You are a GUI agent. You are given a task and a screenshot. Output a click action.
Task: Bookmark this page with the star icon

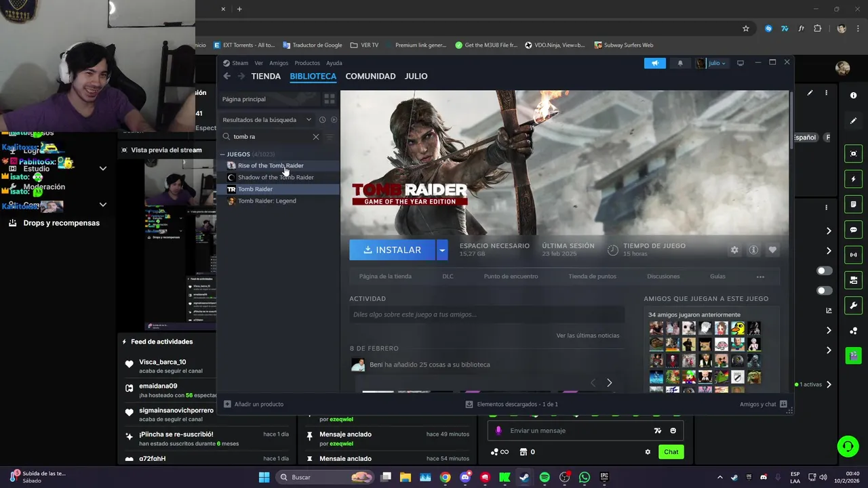click(746, 28)
